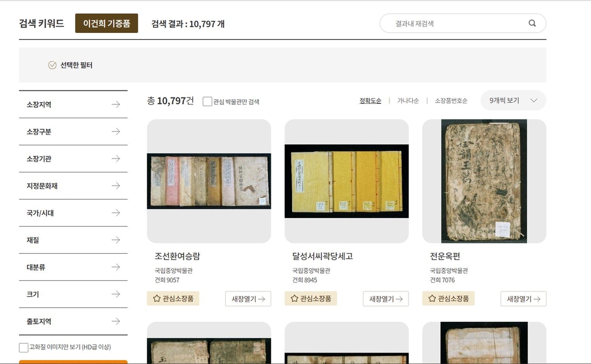Focus the 결과내 재검색 search field
This screenshot has height=364, width=591.
(x=456, y=24)
